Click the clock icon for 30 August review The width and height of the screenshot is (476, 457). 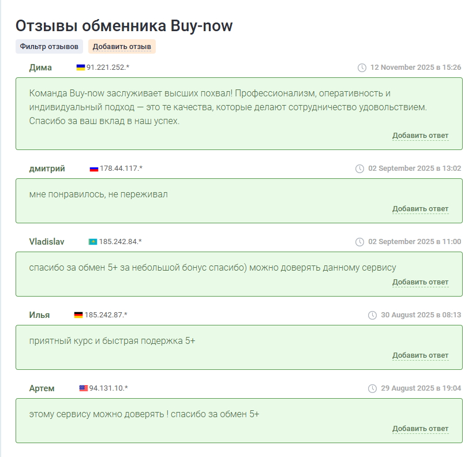(x=373, y=315)
